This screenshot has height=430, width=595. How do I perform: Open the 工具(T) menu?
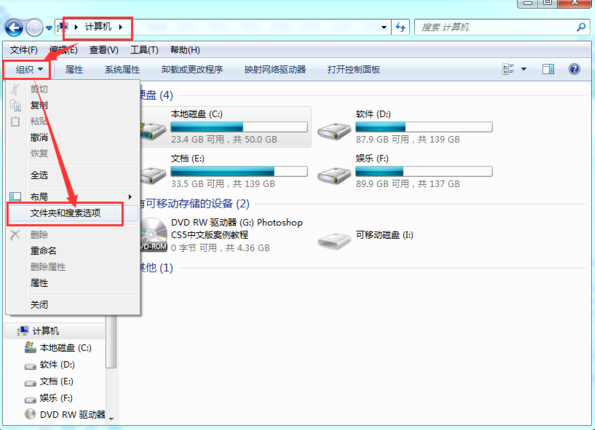(144, 50)
